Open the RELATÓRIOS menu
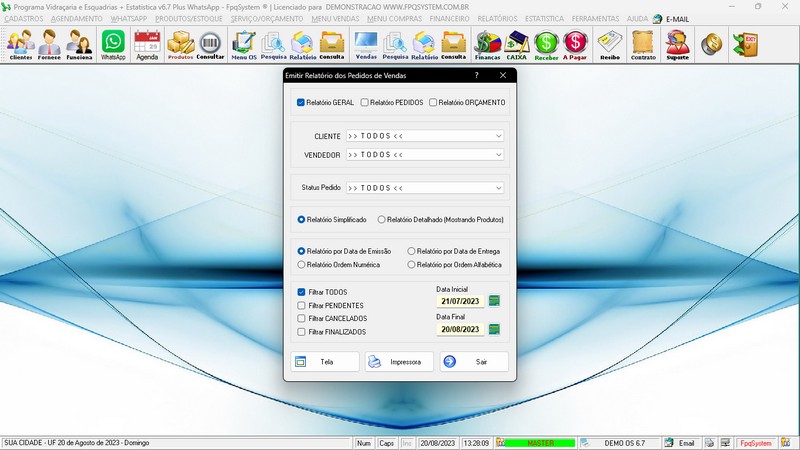This screenshot has height=450, width=800. coord(497,19)
